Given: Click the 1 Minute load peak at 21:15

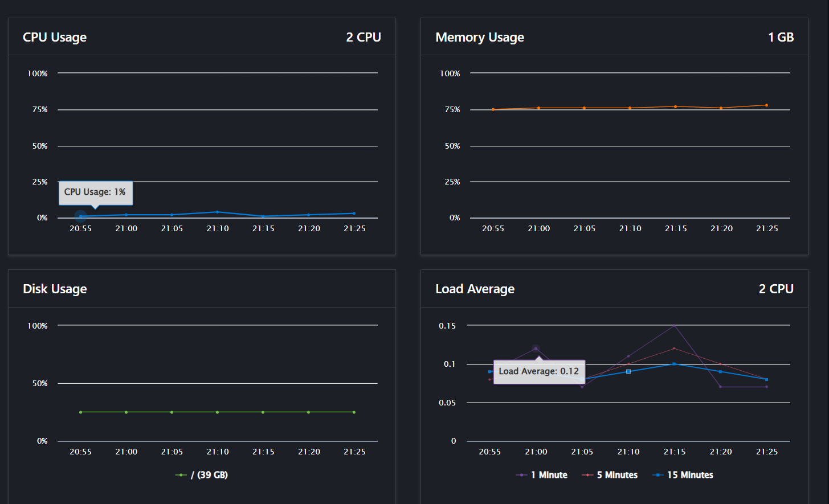Looking at the screenshot, I should coord(674,325).
